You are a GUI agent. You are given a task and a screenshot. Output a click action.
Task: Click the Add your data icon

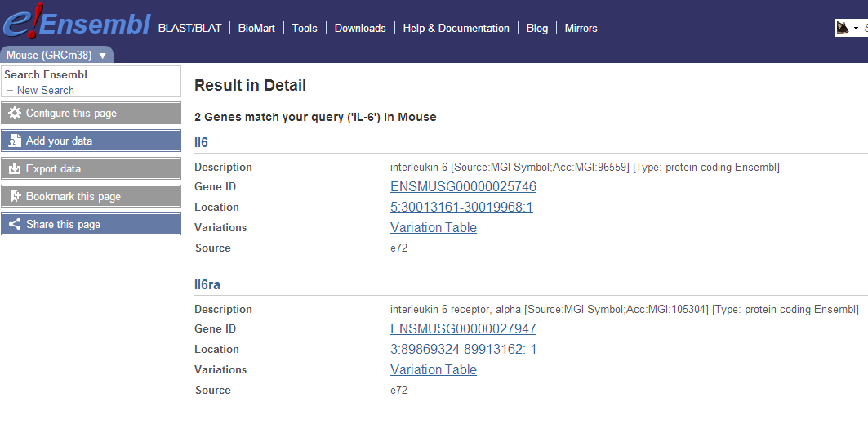15,141
